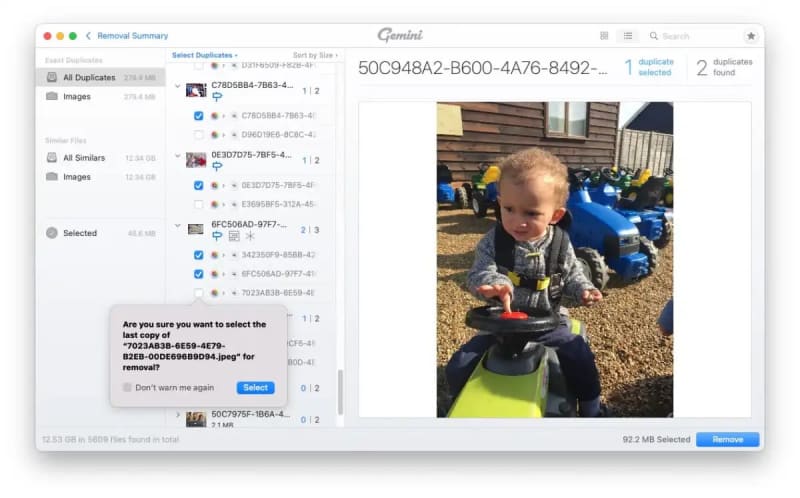Select Images under Similar Files
Viewport: 800px width, 498px height.
tap(101, 177)
